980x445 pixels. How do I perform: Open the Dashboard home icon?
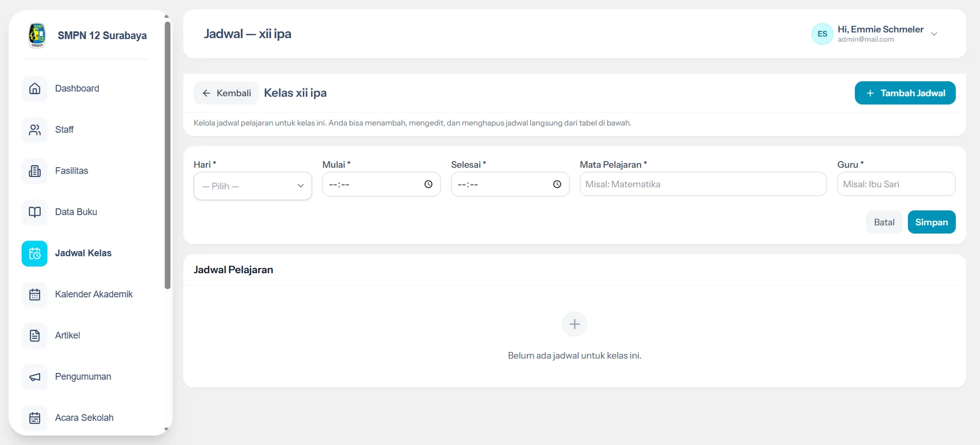pos(35,88)
